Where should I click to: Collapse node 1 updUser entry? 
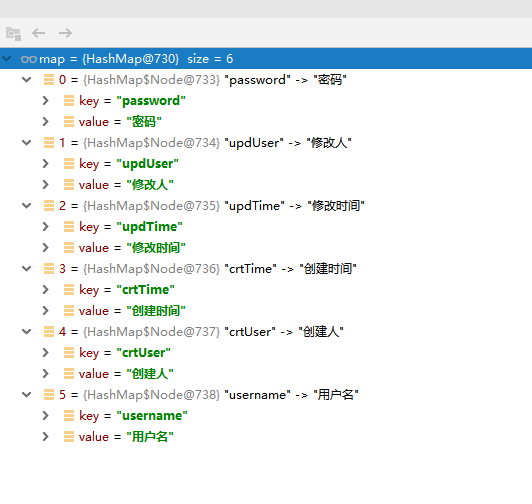[26, 143]
